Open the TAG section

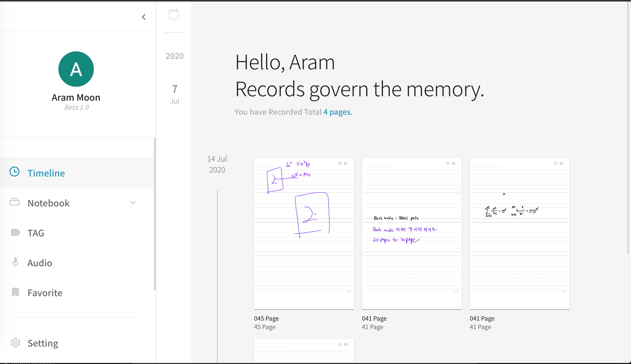77,233
